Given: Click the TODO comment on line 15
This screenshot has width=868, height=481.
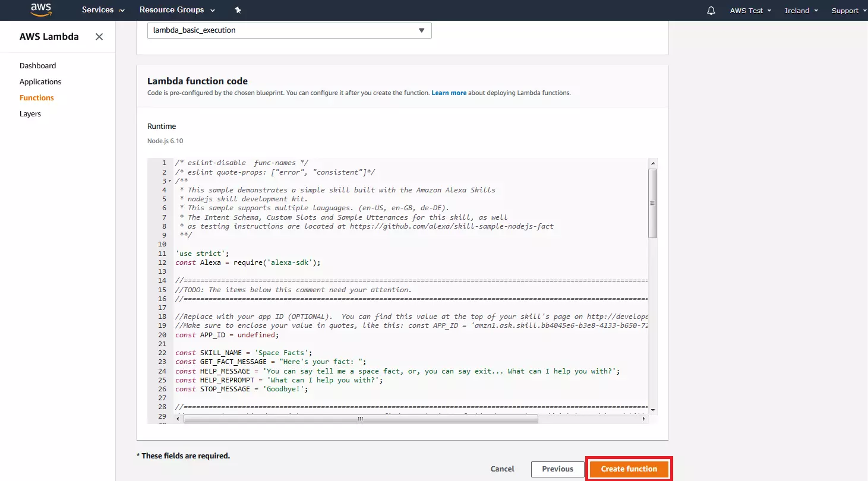Looking at the screenshot, I should tap(293, 290).
